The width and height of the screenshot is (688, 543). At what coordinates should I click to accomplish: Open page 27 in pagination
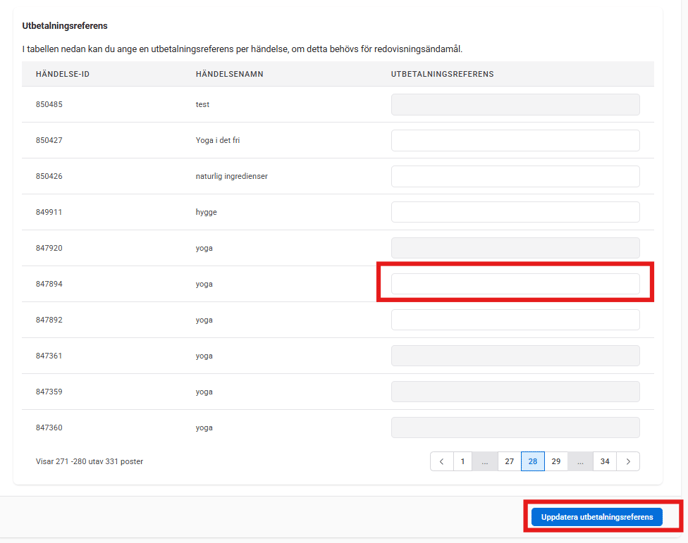pyautogui.click(x=509, y=461)
